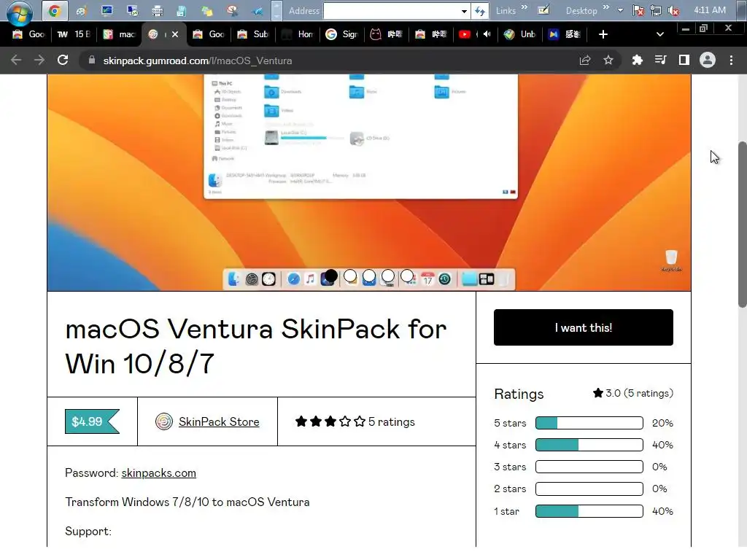The height and width of the screenshot is (560, 747).
Task: Open the skinpacks.com password link
Action: point(158,472)
